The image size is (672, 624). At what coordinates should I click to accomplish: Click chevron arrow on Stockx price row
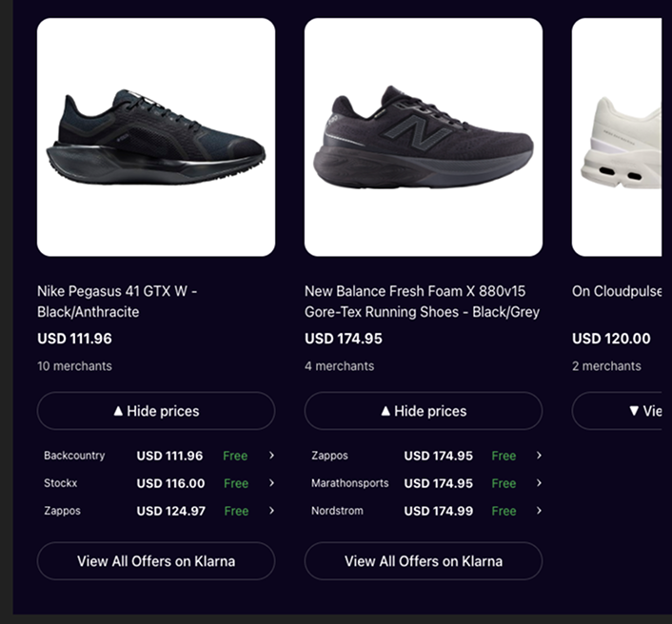(271, 483)
